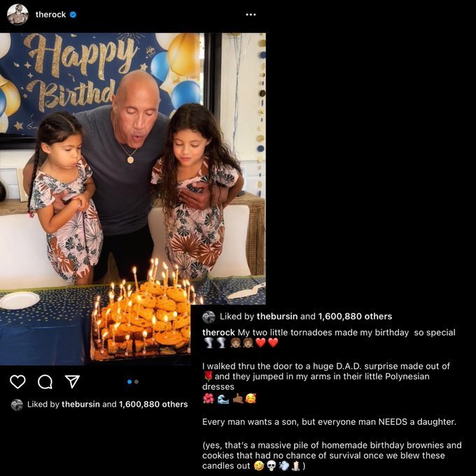Click the rose emoji in caption
The image size is (476, 476).
click(208, 377)
